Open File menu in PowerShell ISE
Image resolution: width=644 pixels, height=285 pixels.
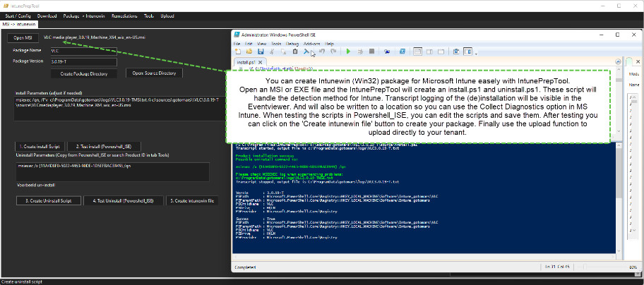click(237, 44)
